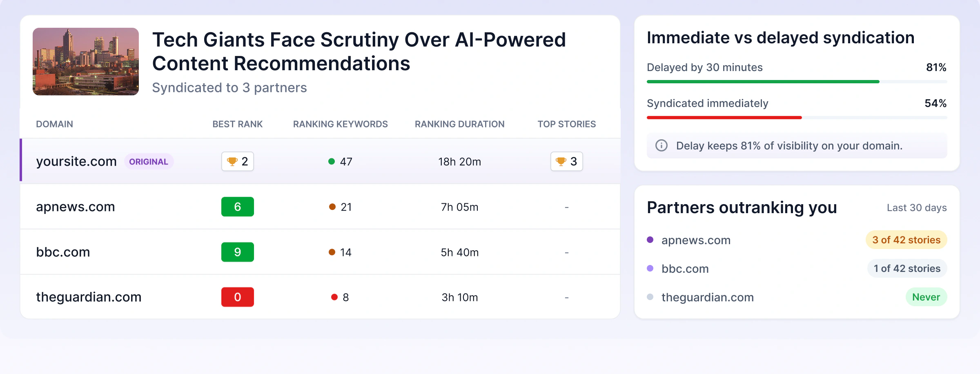Image resolution: width=980 pixels, height=374 pixels.
Task: Click the '5h 40m' ranking duration
Action: coord(460,252)
